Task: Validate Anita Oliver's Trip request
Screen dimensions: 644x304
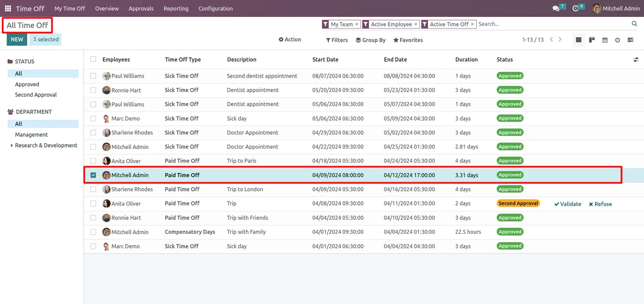Action: tap(568, 204)
